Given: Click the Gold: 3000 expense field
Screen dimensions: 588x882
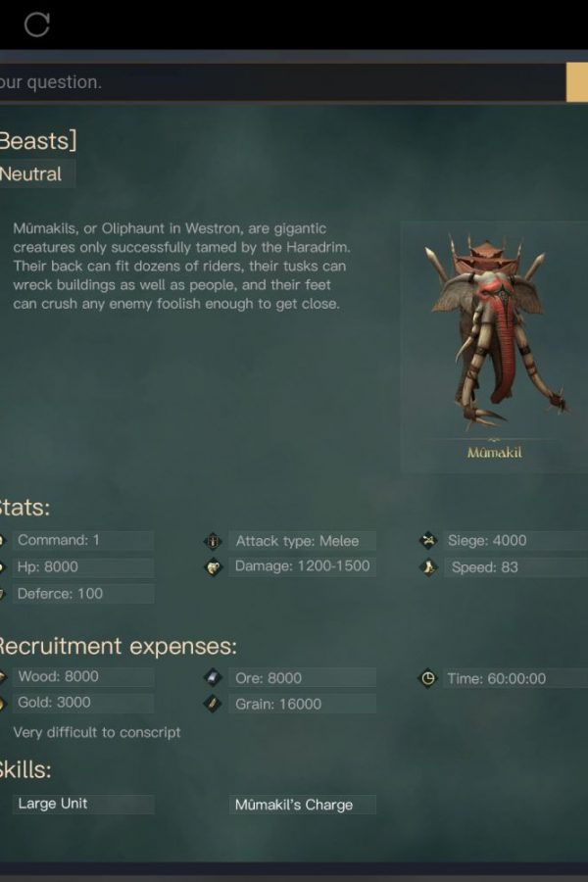Looking at the screenshot, I should coord(83,703).
